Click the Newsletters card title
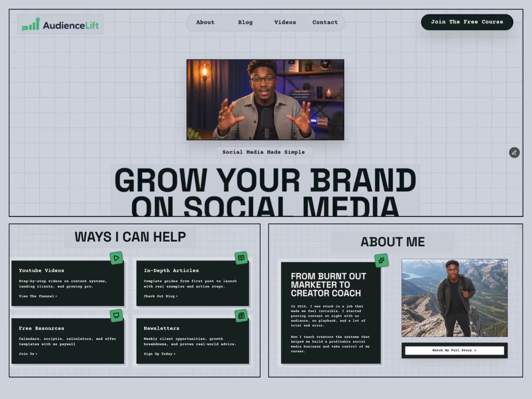Viewport: 532px width, 399px height. 162,329
